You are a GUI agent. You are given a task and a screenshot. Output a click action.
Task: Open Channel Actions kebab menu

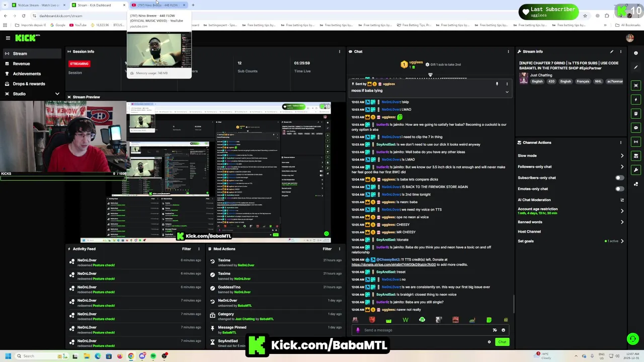620,142
